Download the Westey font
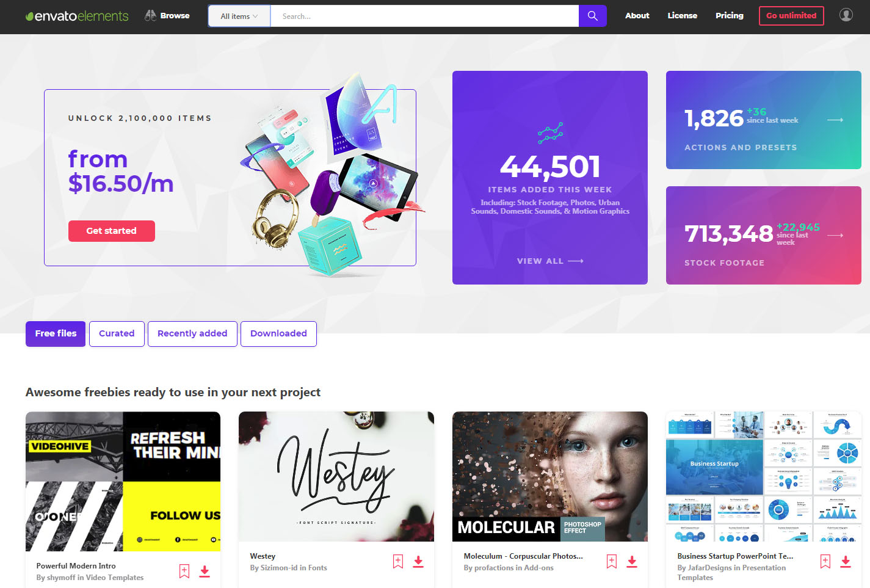 pos(418,562)
